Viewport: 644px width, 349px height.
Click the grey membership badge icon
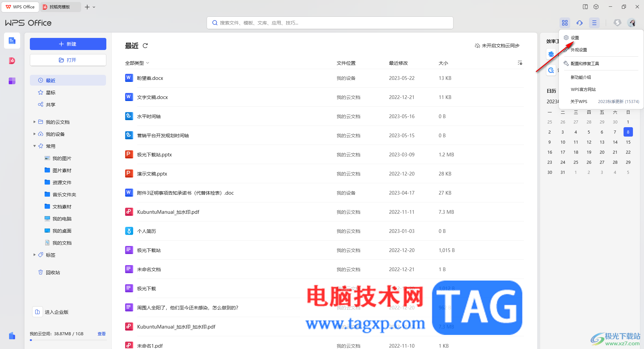618,23
